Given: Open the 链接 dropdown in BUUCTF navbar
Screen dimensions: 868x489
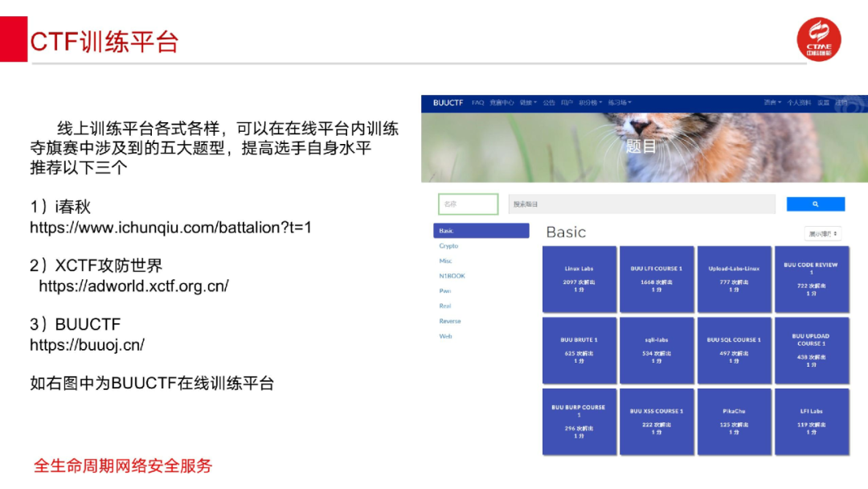Looking at the screenshot, I should coord(528,102).
